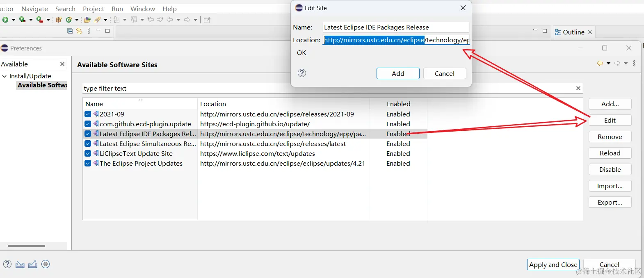
Task: Click the Open Type folder icon
Action: 87,20
